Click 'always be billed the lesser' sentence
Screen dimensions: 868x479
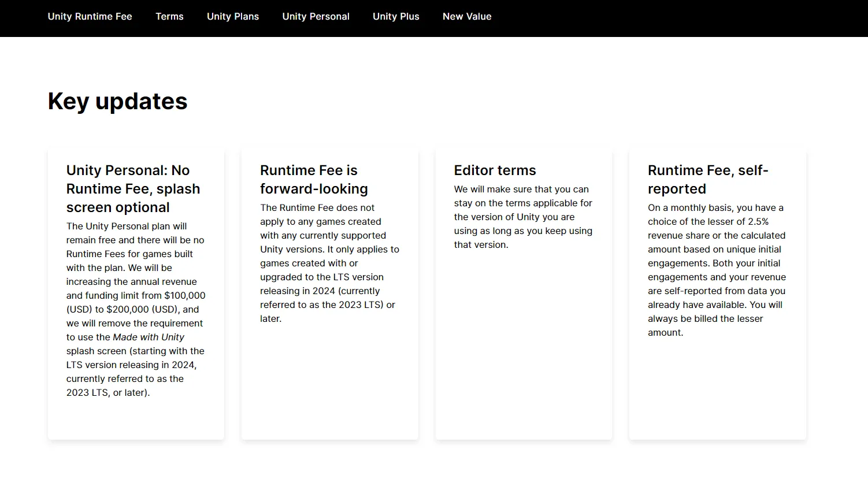[705, 319]
